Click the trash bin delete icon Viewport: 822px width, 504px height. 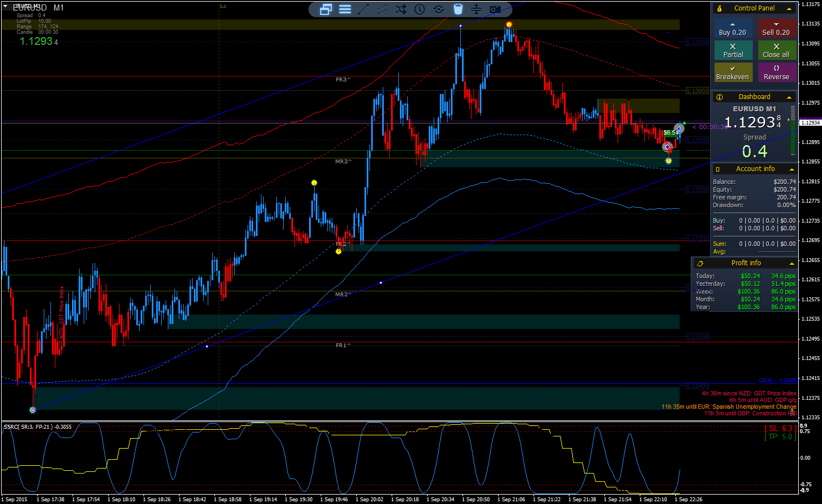point(458,9)
